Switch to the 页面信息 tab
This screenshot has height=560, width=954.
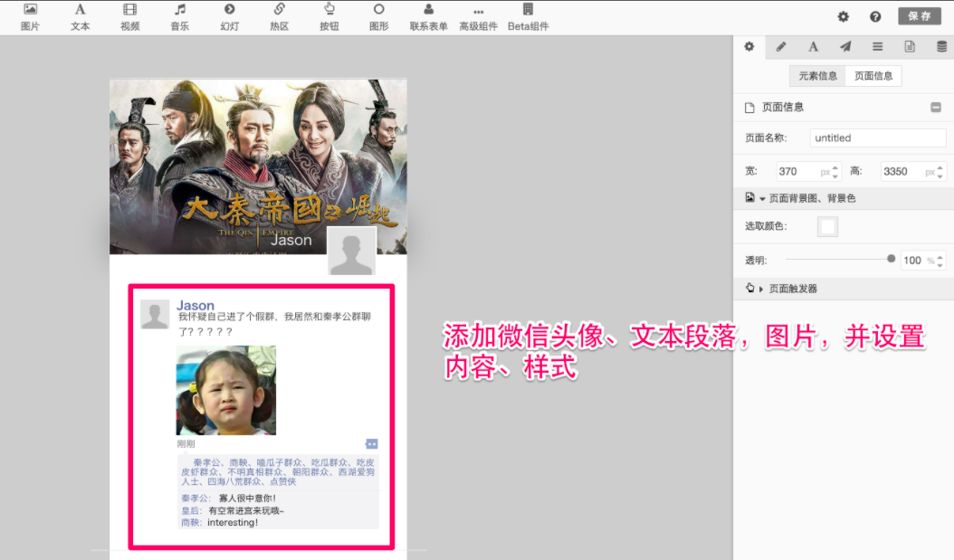873,76
